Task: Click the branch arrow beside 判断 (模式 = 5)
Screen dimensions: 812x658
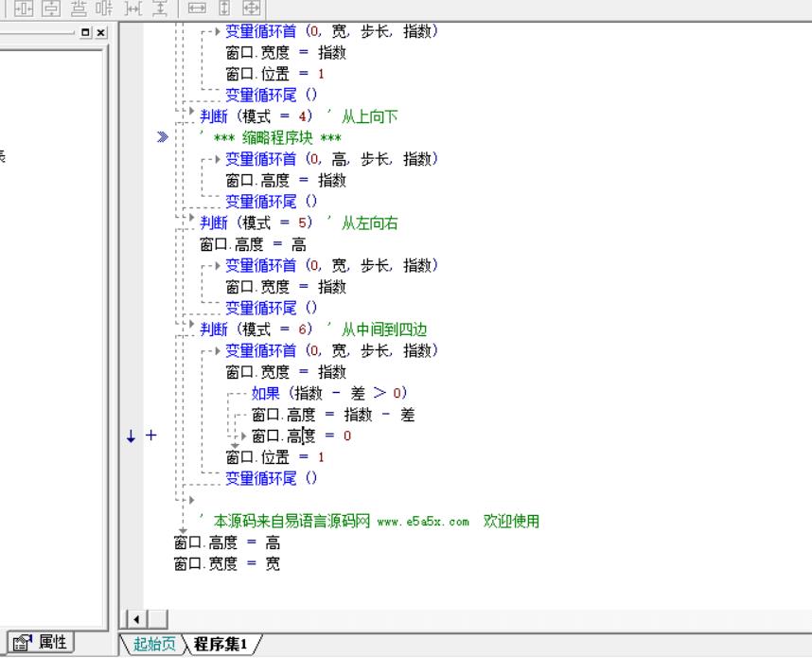Action: 191,218
